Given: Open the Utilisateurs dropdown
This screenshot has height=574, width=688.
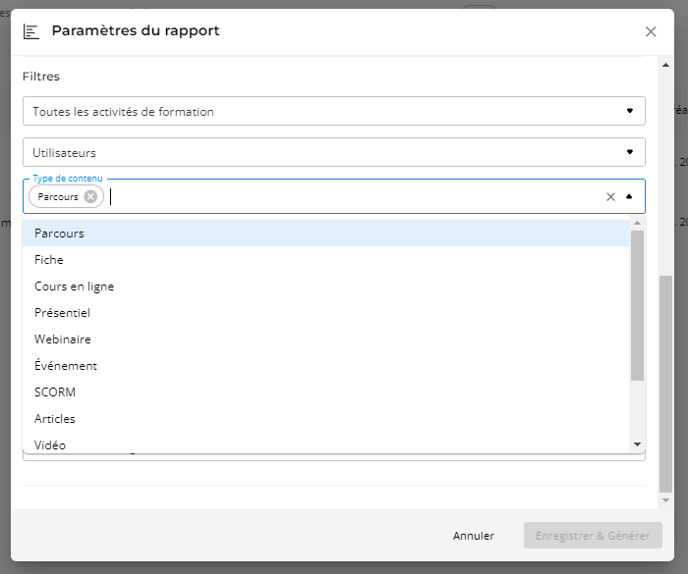Looking at the screenshot, I should click(334, 152).
